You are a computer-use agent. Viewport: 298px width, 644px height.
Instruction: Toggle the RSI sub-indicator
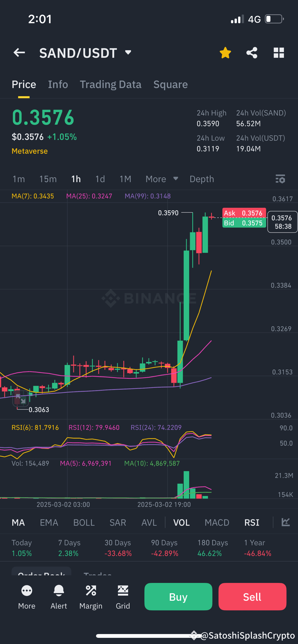pos(252,523)
